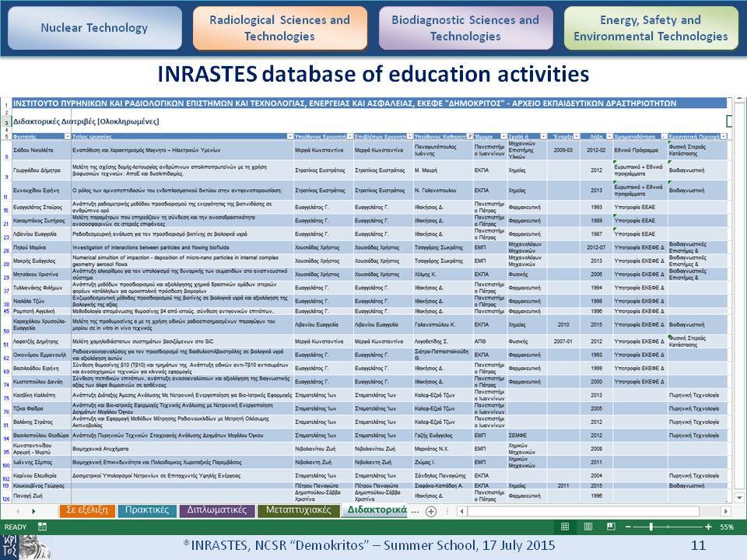Select the cell 'Κουκουβίνος Γεώργιος'
Screen dimensions: 747x560
click(x=41, y=485)
